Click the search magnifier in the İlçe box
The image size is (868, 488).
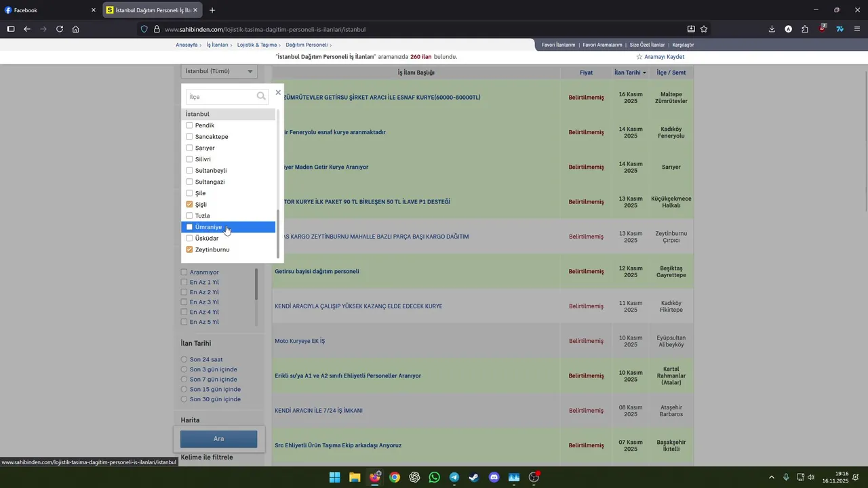(x=261, y=96)
